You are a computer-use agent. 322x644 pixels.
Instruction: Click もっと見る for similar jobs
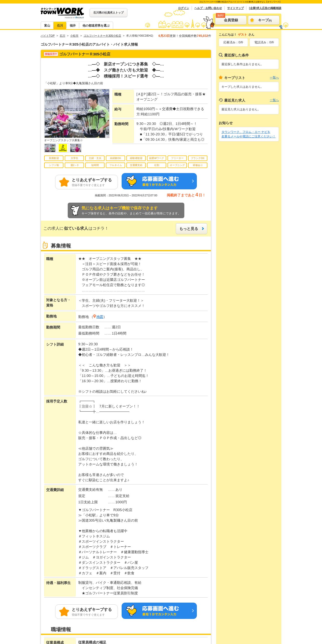[x=192, y=229]
